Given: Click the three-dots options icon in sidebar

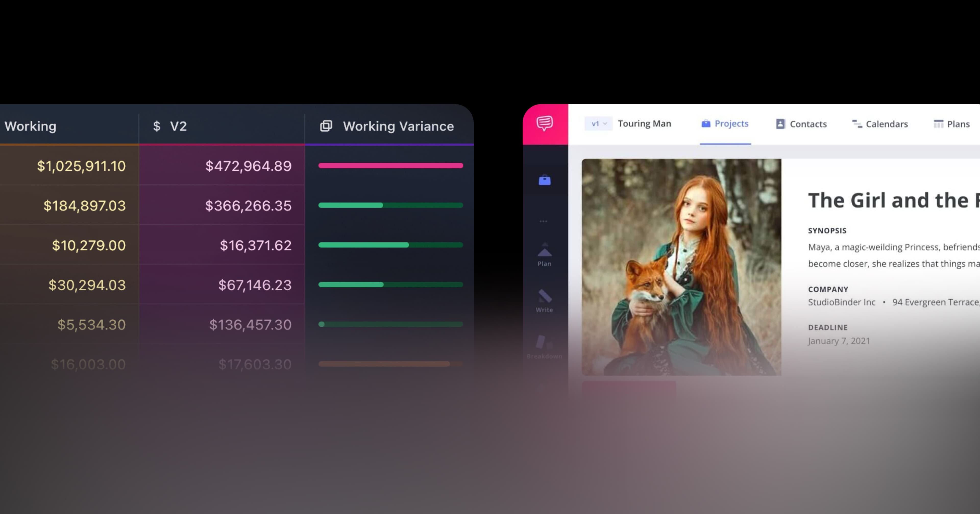Looking at the screenshot, I should pyautogui.click(x=544, y=221).
